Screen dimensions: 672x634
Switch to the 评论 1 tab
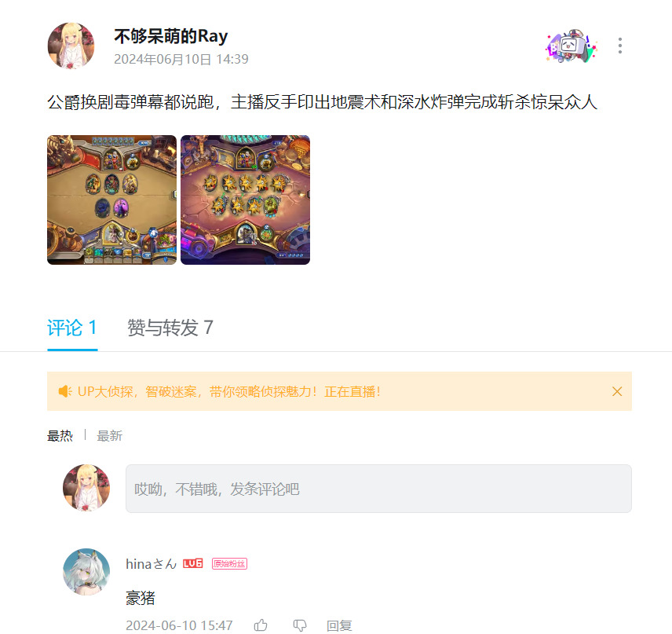tap(72, 328)
